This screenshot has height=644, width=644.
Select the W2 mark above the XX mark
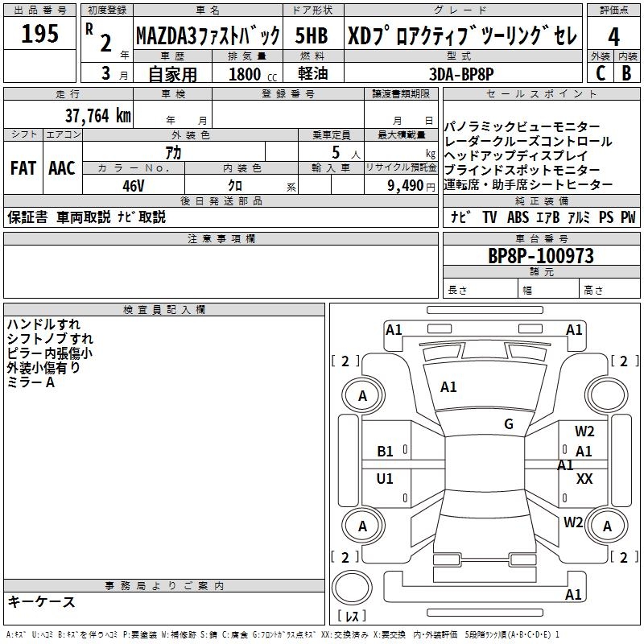click(584, 431)
